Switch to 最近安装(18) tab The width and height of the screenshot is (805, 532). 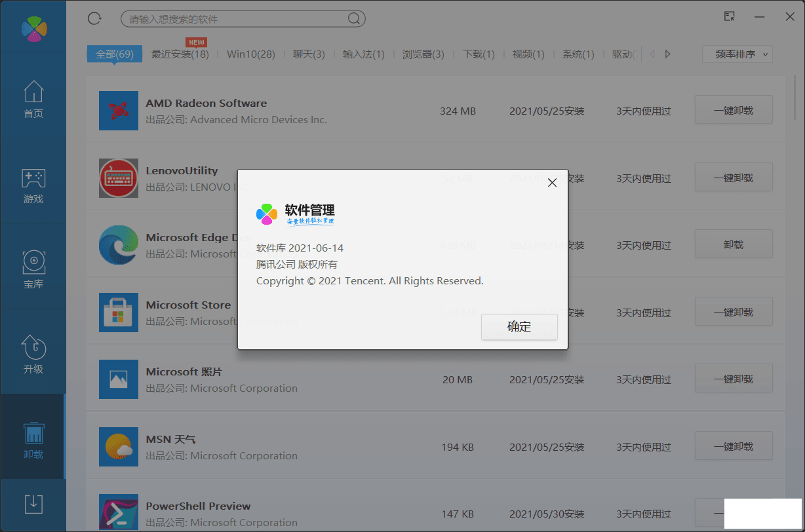[x=180, y=54]
